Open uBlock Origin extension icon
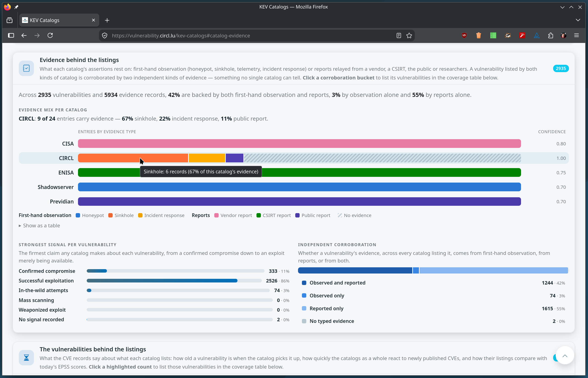588x378 pixels. (x=464, y=35)
